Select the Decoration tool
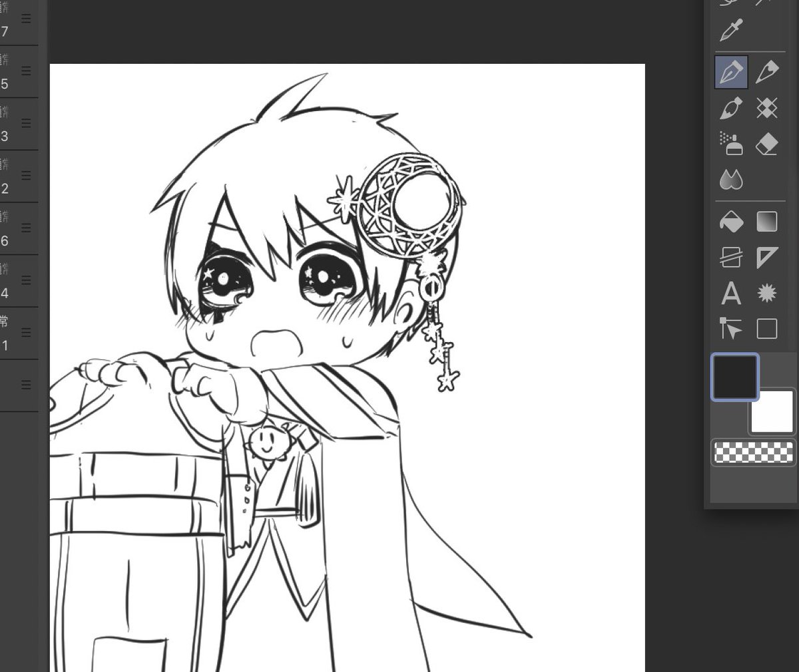 click(x=767, y=108)
